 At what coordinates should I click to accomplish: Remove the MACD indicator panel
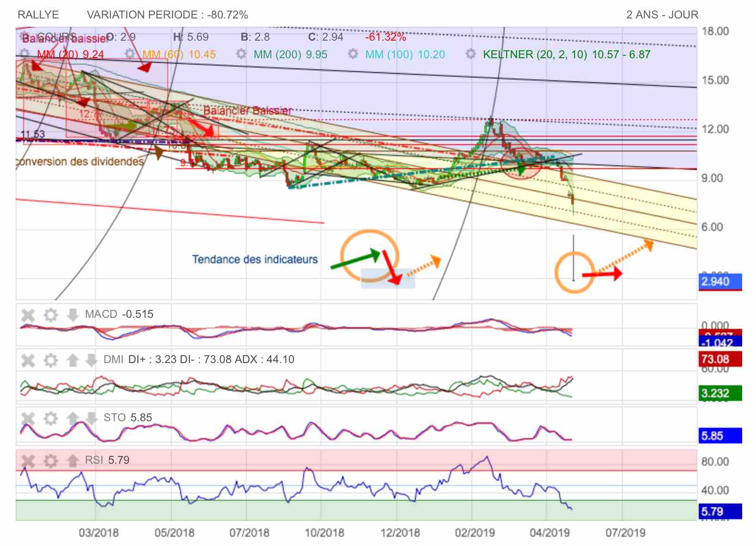click(28, 315)
